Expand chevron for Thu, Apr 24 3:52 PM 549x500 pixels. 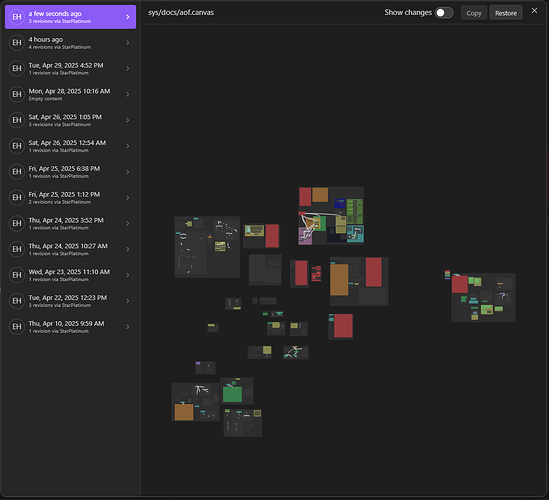[x=127, y=223]
